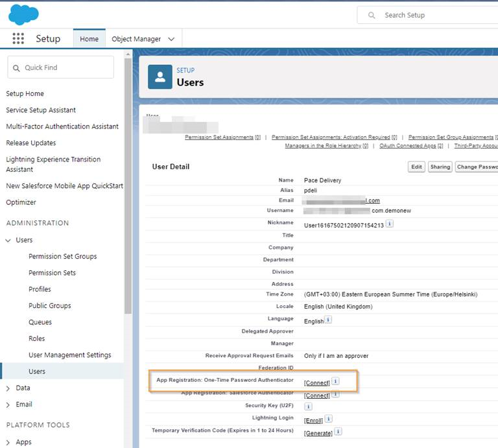498x448 pixels.
Task: Select Permission Sets
Action: [x=52, y=273]
